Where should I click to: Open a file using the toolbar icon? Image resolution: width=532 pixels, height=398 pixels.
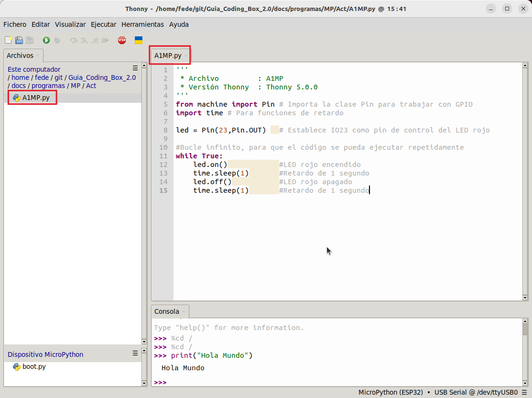tap(19, 40)
